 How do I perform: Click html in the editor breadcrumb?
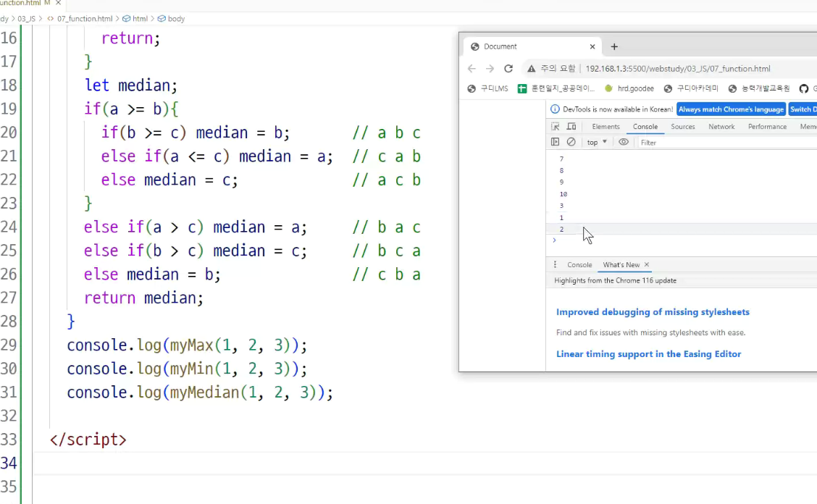135,19
